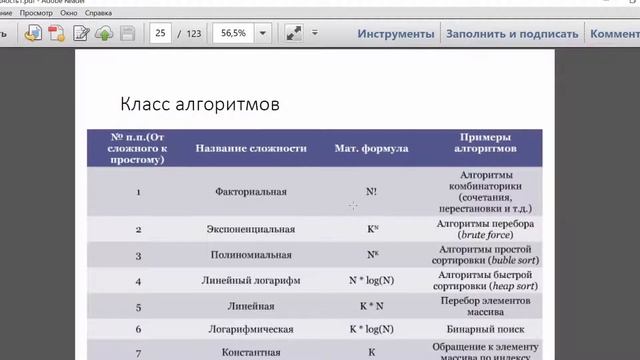Image resolution: width=640 pixels, height=360 pixels.
Task: Open the zoom percentage dropdown arrow
Action: pos(263,33)
